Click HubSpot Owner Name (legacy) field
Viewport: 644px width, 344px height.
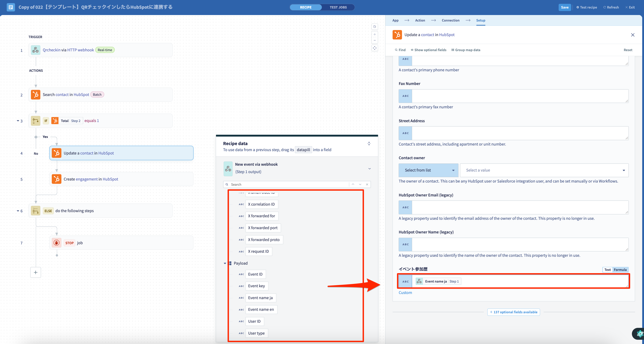[x=520, y=244]
